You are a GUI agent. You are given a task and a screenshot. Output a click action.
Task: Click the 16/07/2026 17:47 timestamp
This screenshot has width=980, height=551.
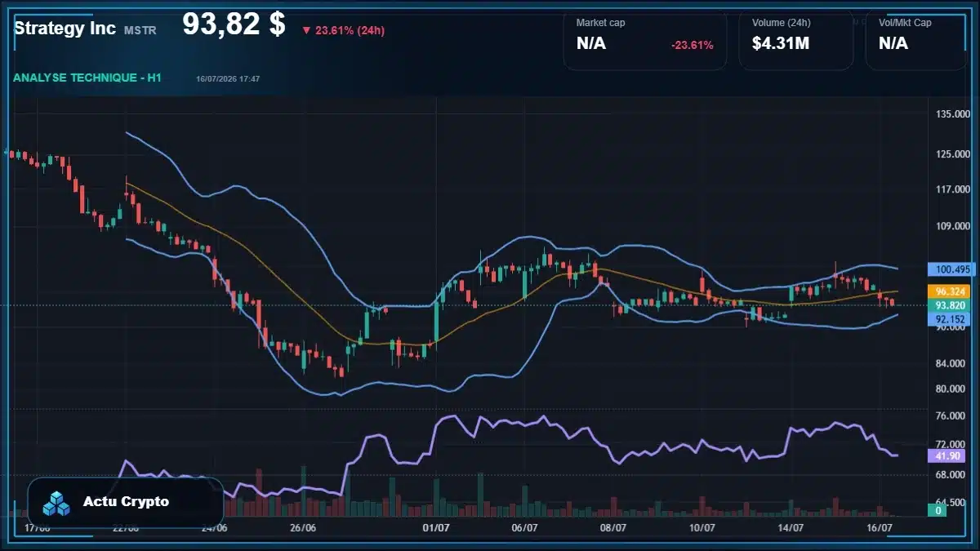[x=228, y=79]
